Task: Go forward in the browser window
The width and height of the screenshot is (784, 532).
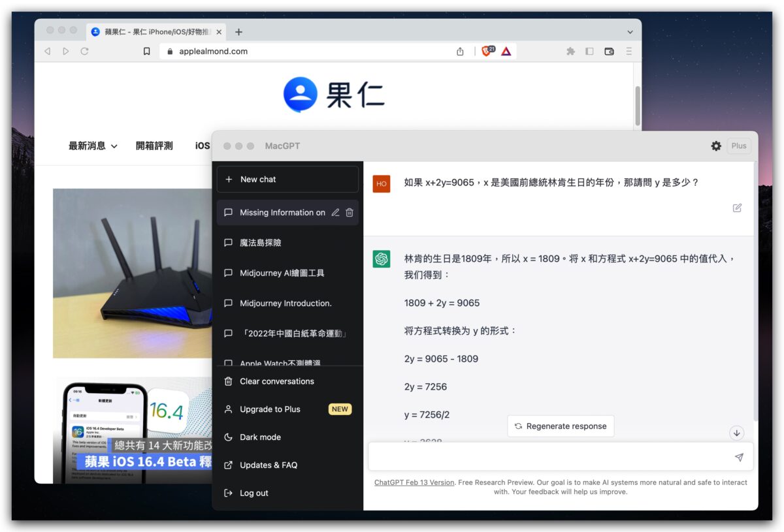Action: [65, 51]
